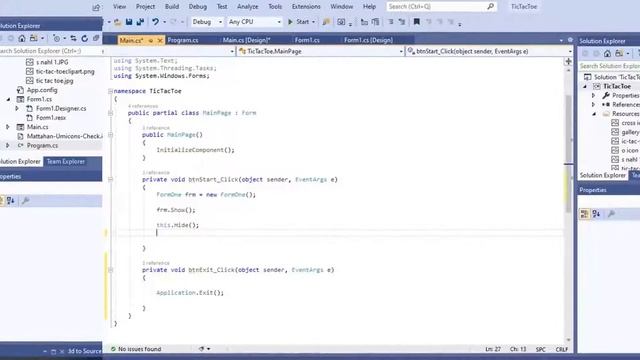Click the Start debugging button
This screenshot has width=640, height=360.
(299, 22)
